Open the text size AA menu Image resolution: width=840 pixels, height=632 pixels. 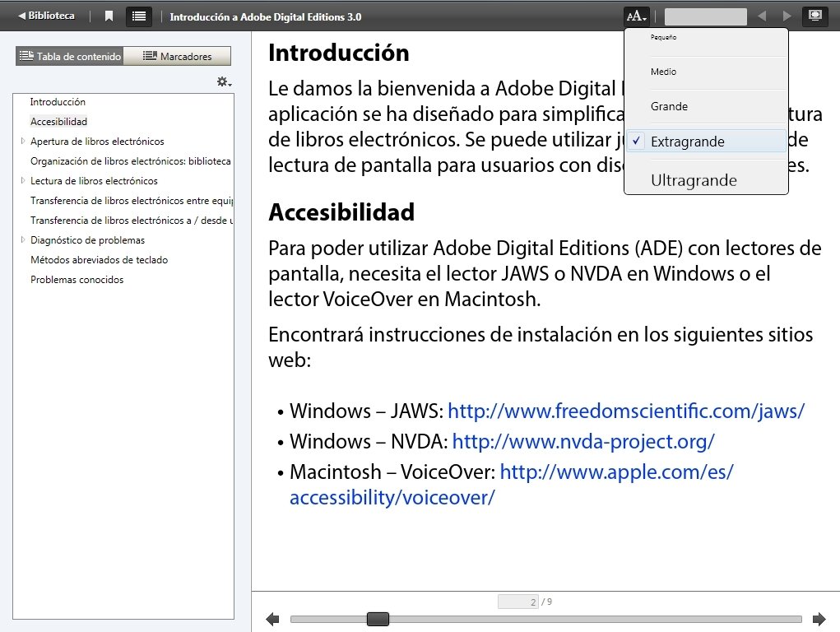click(637, 16)
